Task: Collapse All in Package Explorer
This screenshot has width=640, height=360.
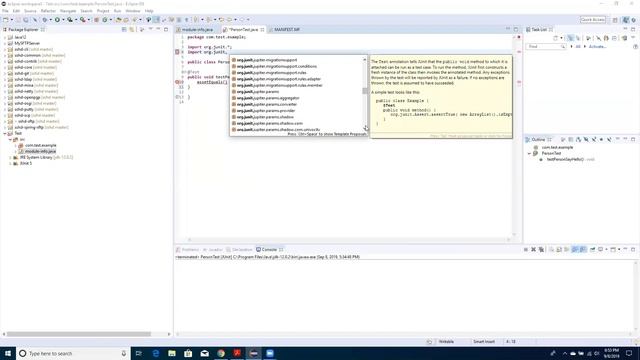Action: (124, 29)
